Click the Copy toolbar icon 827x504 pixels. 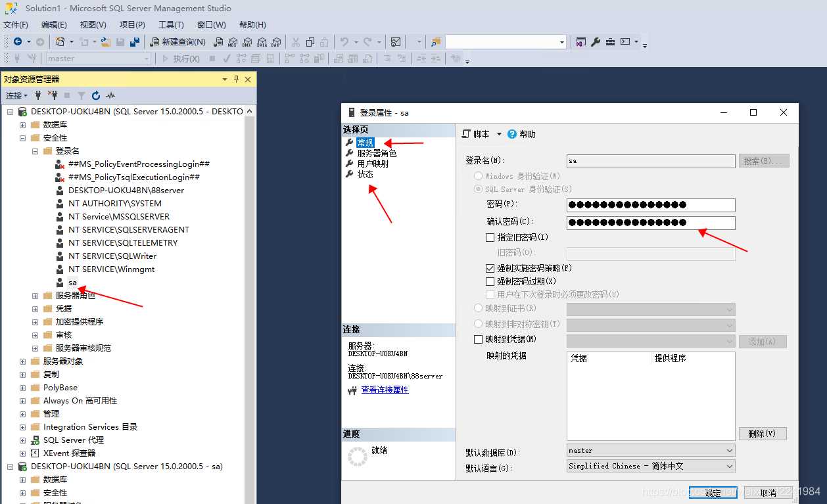310,41
